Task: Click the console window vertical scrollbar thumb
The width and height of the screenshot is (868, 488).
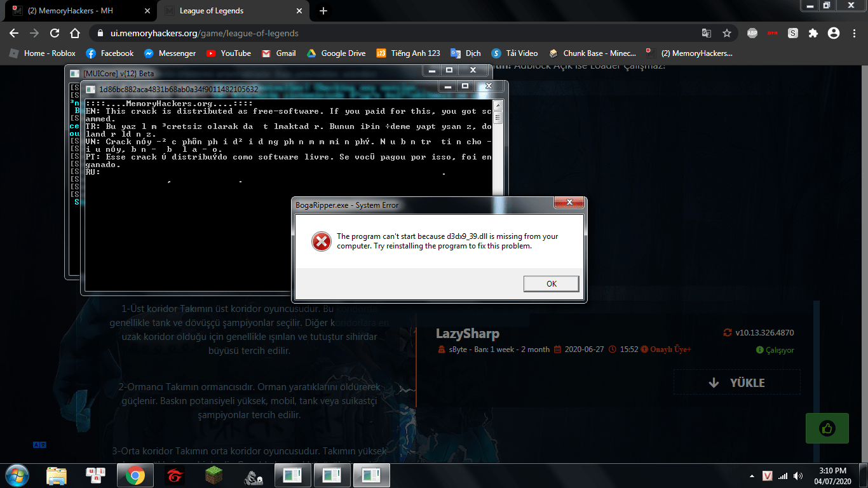Action: [498, 118]
